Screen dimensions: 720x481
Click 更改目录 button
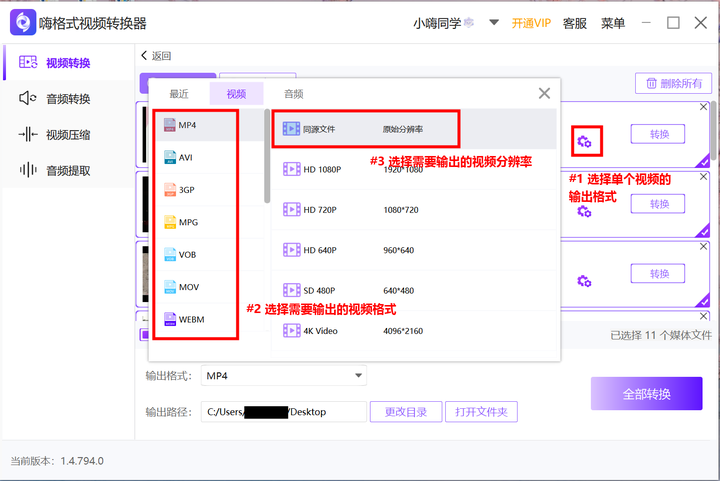tap(406, 412)
